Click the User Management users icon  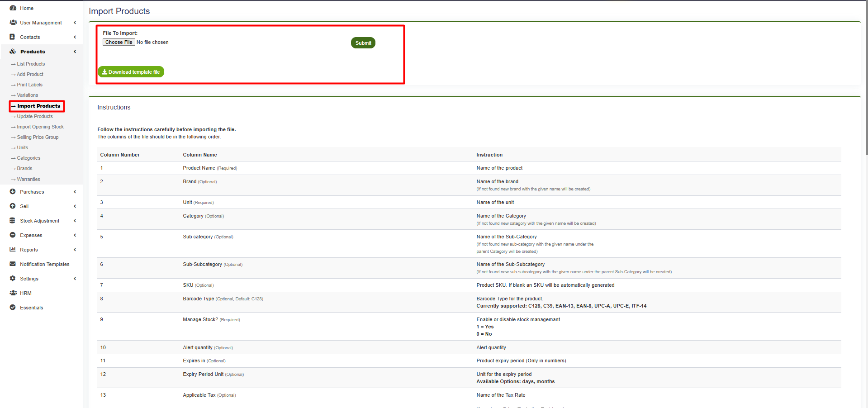pos(13,23)
